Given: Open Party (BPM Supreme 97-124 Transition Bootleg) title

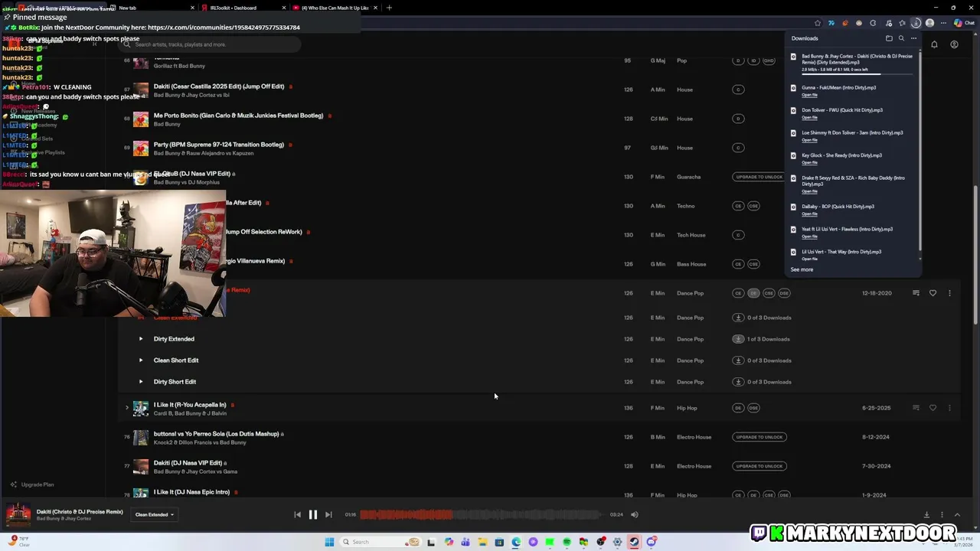Looking at the screenshot, I should [219, 145].
